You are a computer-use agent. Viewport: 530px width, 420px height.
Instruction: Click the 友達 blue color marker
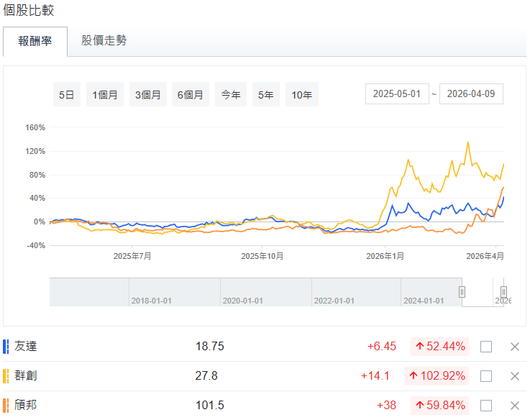[x=6, y=347]
